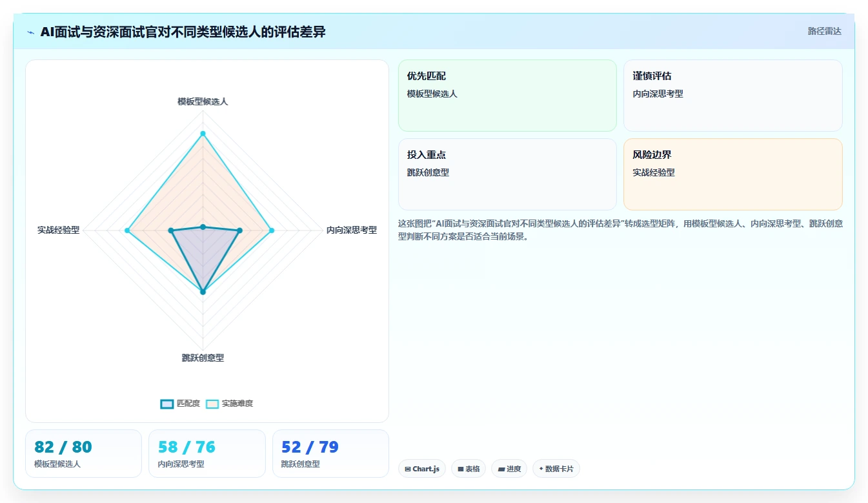Click 实战经验型 text in 风险边界 card
The image size is (868, 503).
coord(654,172)
